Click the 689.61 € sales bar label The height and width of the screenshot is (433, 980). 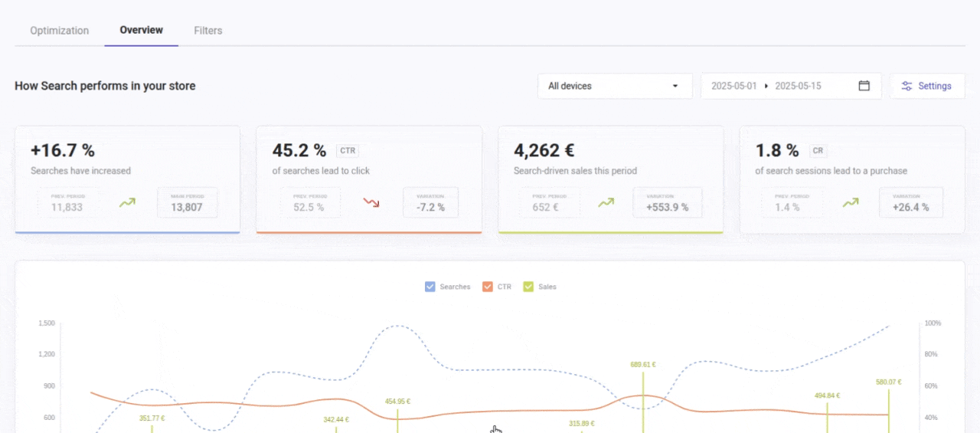(x=643, y=365)
